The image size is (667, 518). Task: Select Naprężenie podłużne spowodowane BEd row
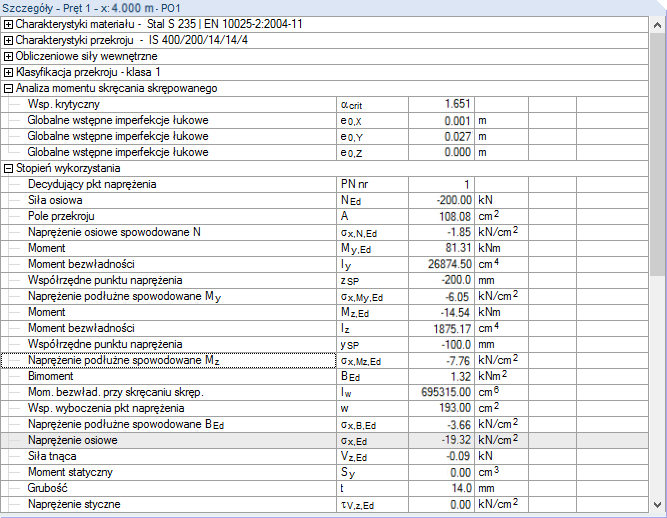coord(325,424)
